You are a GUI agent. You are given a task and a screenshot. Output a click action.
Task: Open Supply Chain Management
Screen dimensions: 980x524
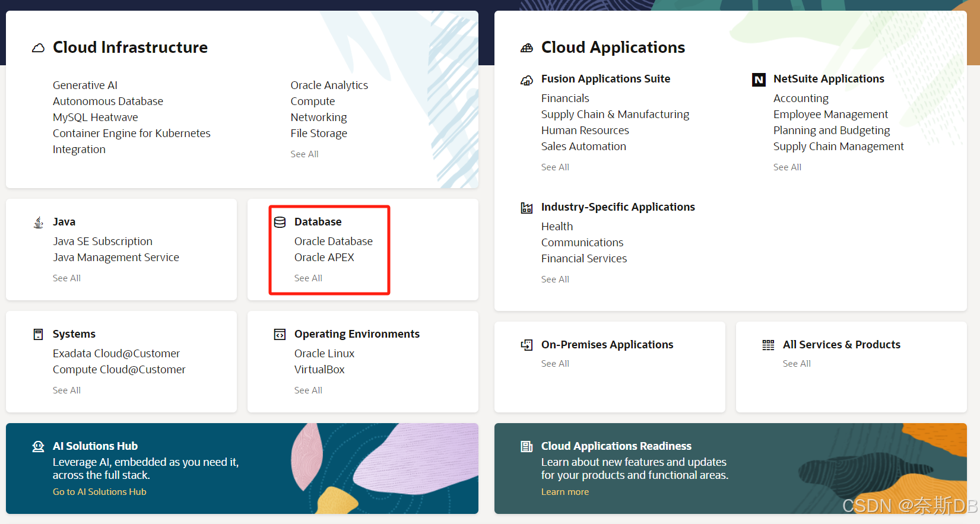click(x=839, y=147)
